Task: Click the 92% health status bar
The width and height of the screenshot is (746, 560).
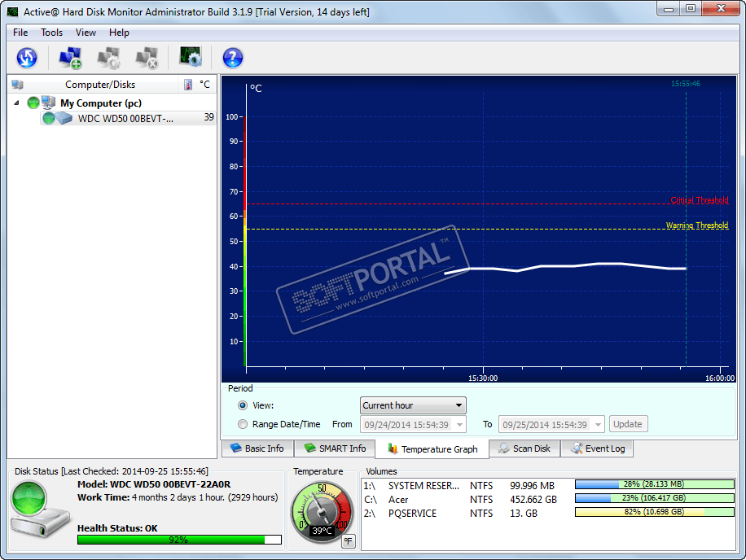Action: pos(179,540)
